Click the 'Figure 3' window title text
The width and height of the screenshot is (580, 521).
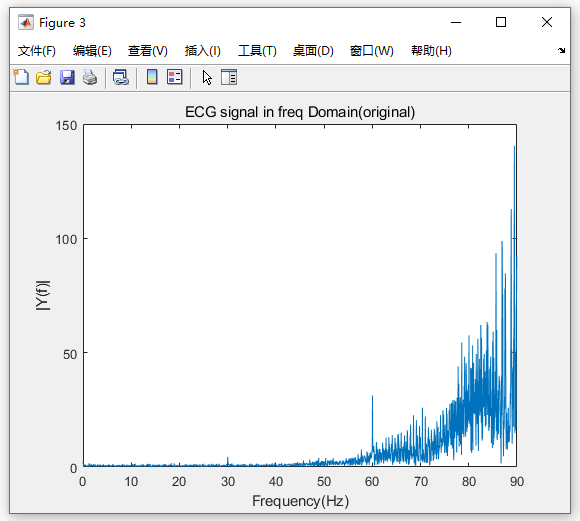click(62, 23)
